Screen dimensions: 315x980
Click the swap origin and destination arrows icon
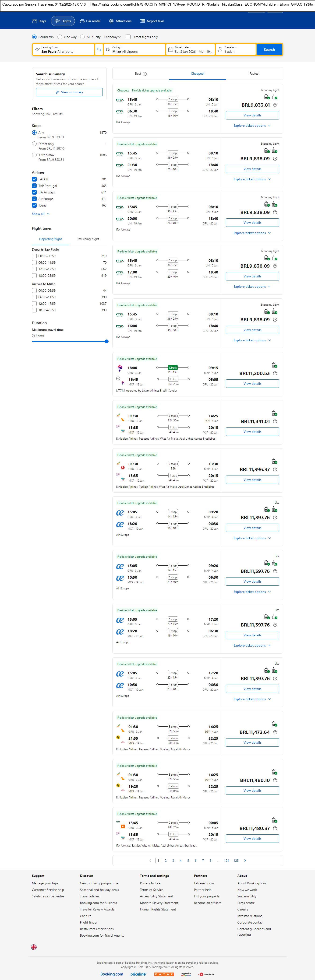[x=99, y=49]
